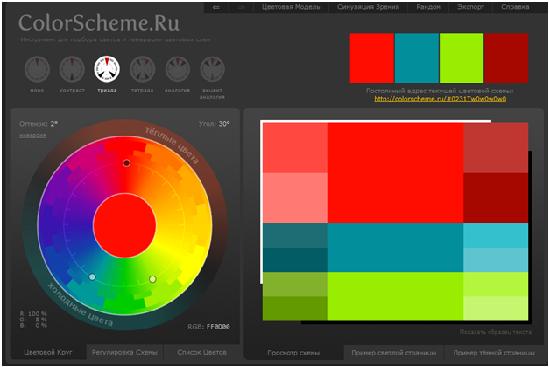This screenshot has height=367, width=549.
Task: Click the light lime cell in preview
Action: point(495,284)
